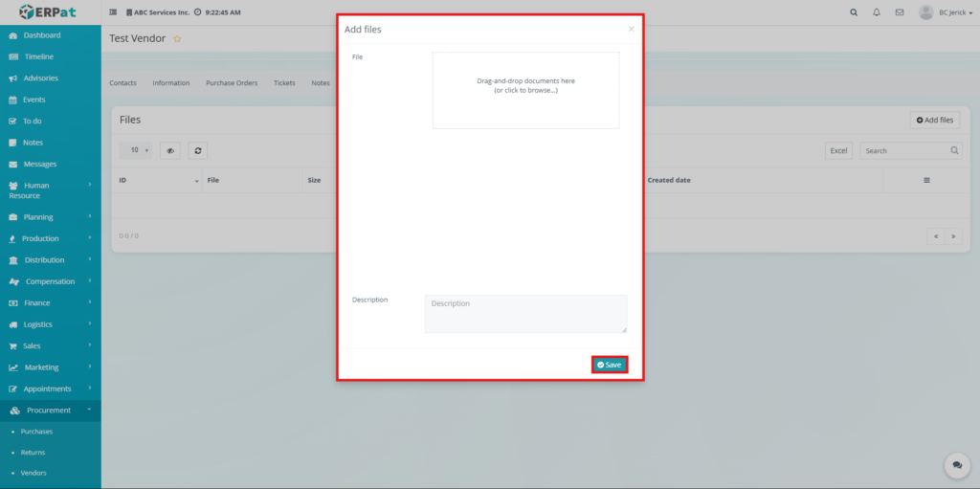This screenshot has height=489, width=980.
Task: Close the Add files dialog
Action: pyautogui.click(x=631, y=30)
